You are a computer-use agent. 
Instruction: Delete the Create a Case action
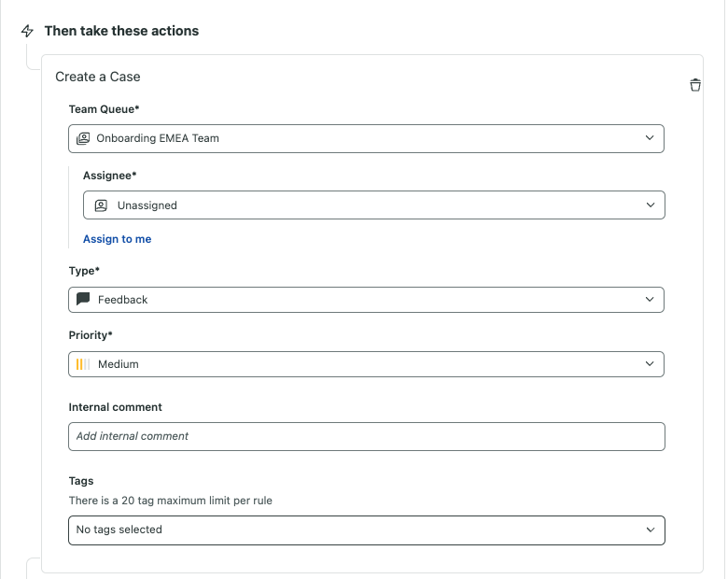pos(695,85)
